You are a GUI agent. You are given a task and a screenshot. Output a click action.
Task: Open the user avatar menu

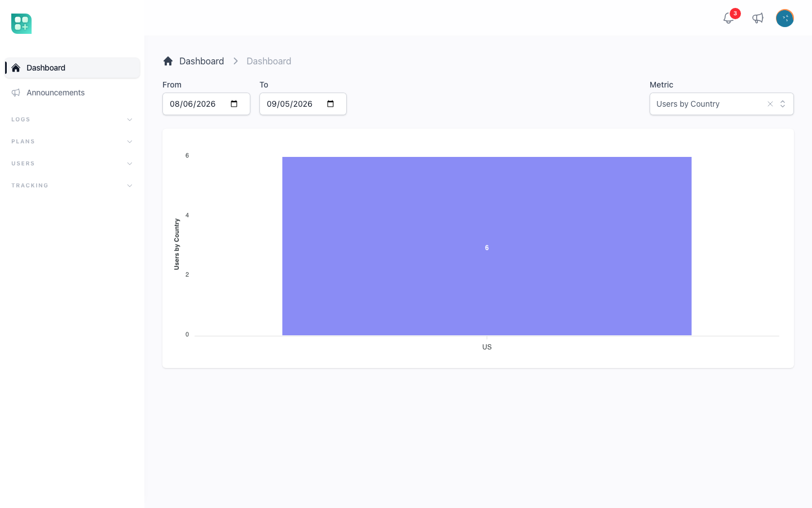[x=785, y=18]
